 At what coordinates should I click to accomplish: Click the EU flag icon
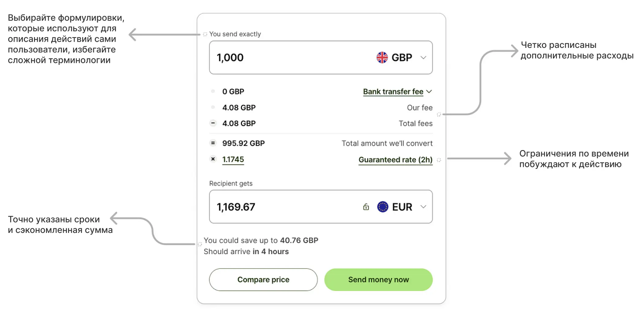click(382, 207)
